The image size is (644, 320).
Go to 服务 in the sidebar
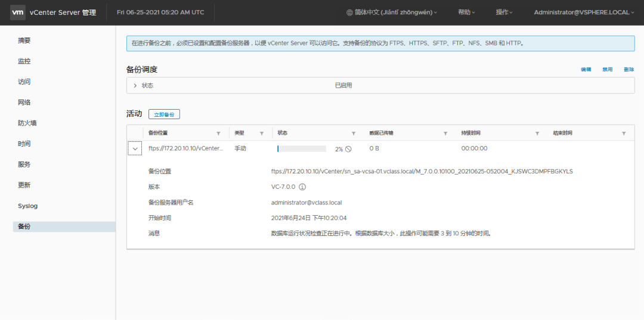click(24, 164)
